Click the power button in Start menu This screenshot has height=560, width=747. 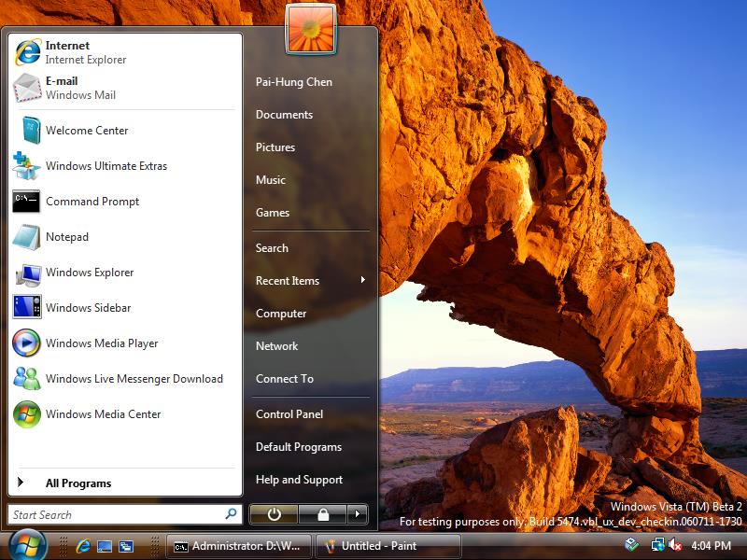274,514
